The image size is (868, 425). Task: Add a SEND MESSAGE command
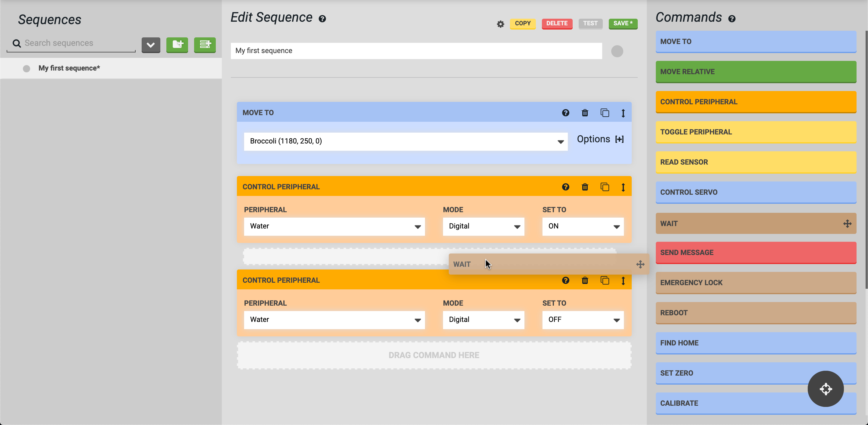pyautogui.click(x=756, y=253)
